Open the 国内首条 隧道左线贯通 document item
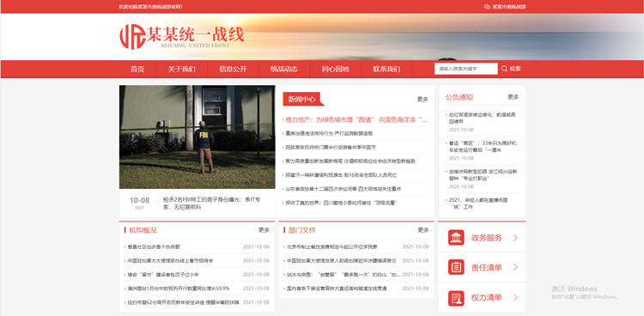 coord(337,289)
